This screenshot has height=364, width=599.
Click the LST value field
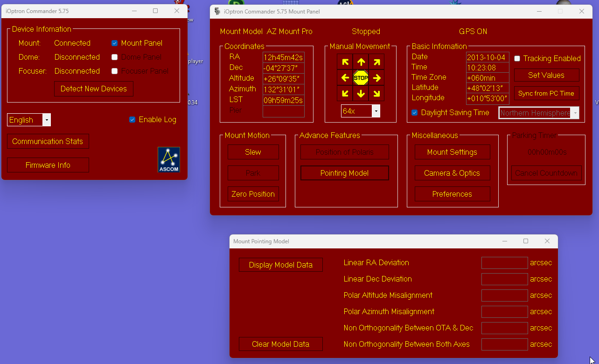(284, 100)
